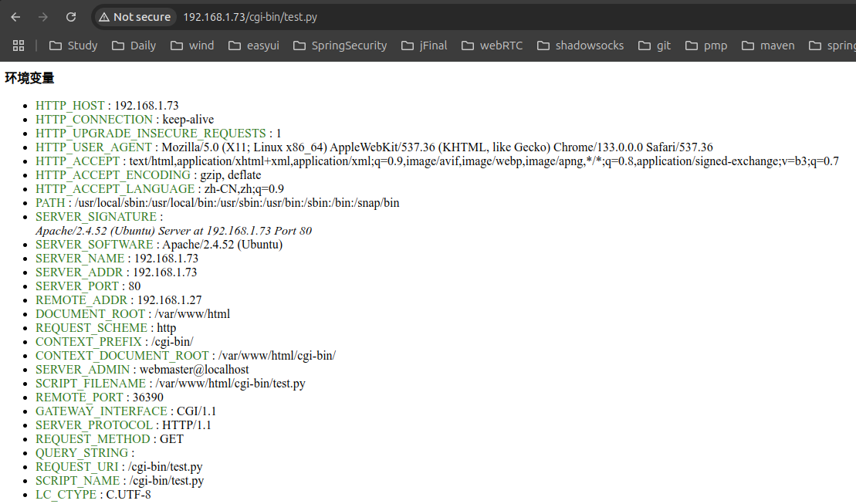Reload the page with the refresh icon

pyautogui.click(x=71, y=17)
